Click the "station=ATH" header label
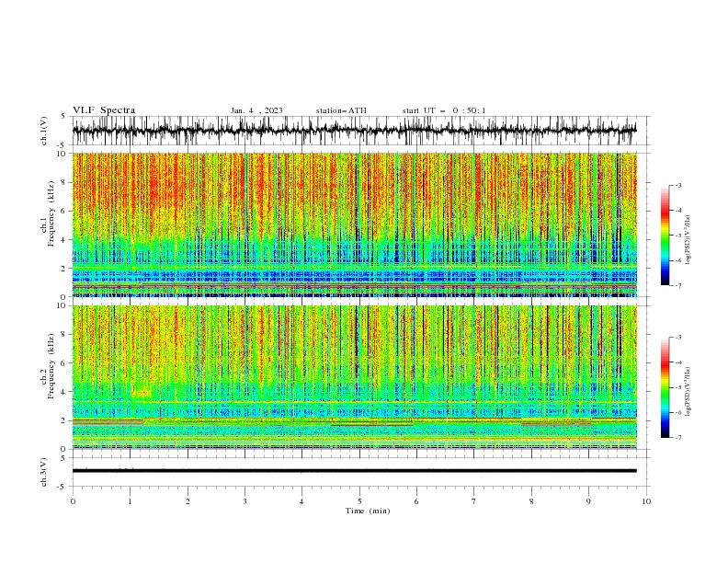This screenshot has width=728, height=563. (341, 110)
